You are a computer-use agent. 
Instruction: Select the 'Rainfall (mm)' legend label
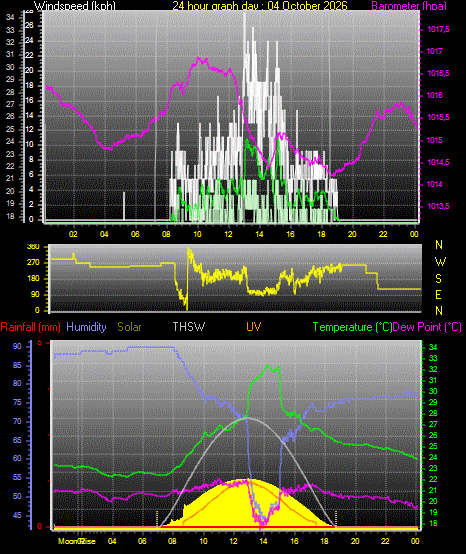30,327
